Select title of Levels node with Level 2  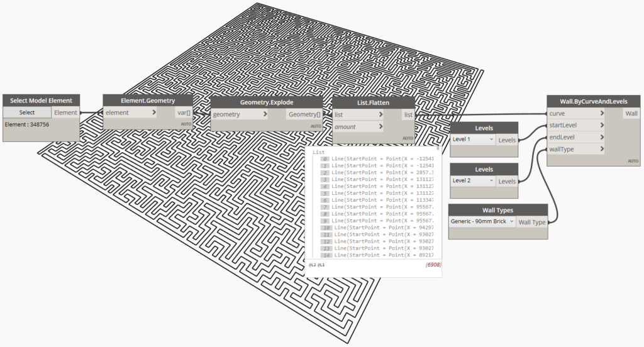tap(484, 169)
